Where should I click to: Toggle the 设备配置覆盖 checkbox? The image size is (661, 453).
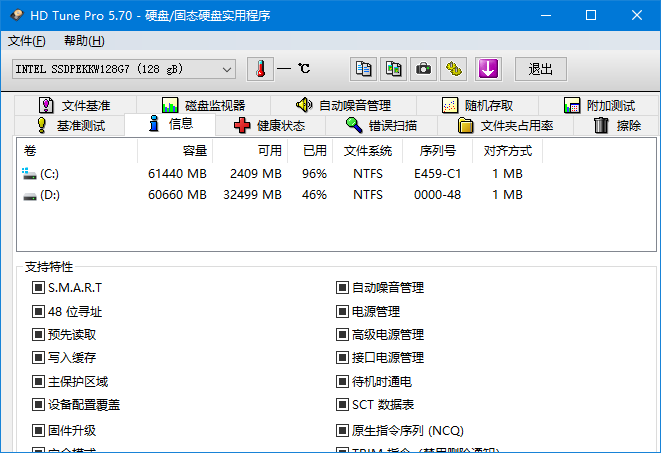(x=38, y=405)
